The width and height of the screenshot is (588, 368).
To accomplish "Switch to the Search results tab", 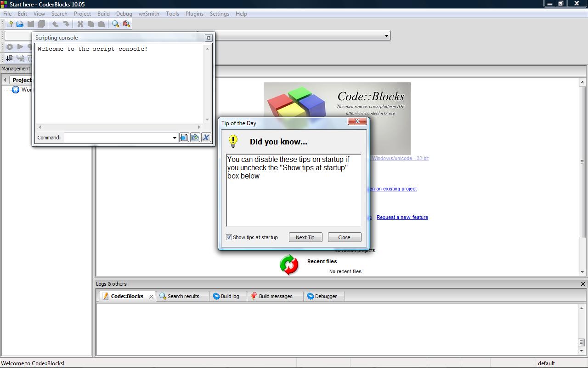I will click(183, 296).
